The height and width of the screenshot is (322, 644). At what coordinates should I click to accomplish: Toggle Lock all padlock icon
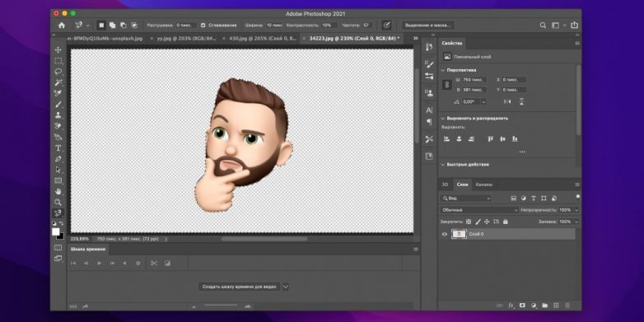tap(505, 222)
